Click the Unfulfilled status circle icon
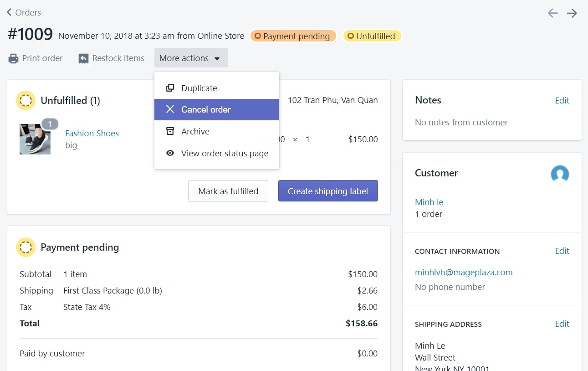588x371 pixels. point(26,100)
